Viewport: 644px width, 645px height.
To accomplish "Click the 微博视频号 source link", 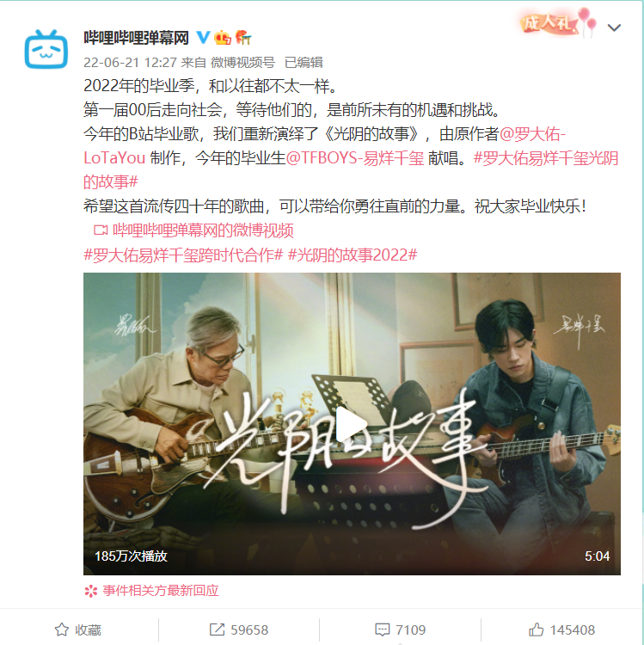I will [242, 63].
